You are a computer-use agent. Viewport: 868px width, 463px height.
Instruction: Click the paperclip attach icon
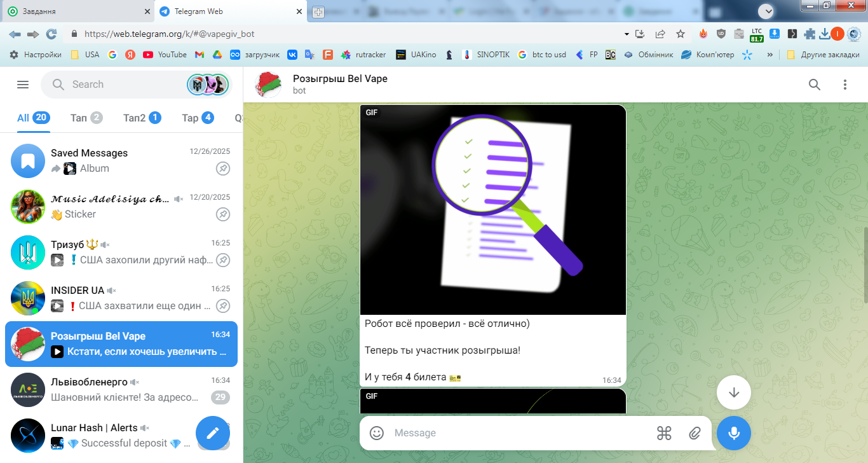[x=695, y=433]
